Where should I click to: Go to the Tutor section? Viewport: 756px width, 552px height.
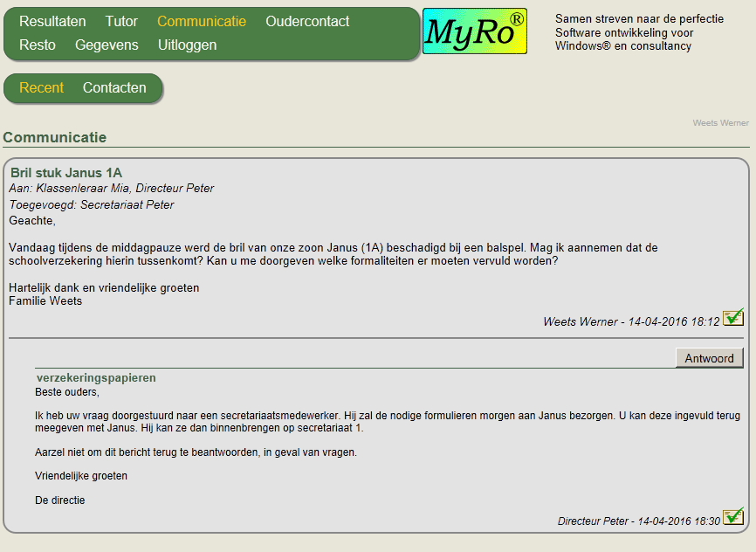[121, 21]
